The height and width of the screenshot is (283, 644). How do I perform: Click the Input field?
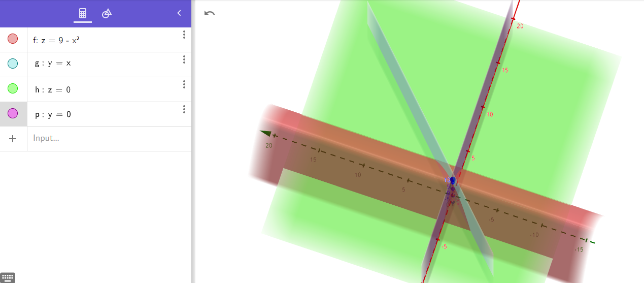[101, 138]
